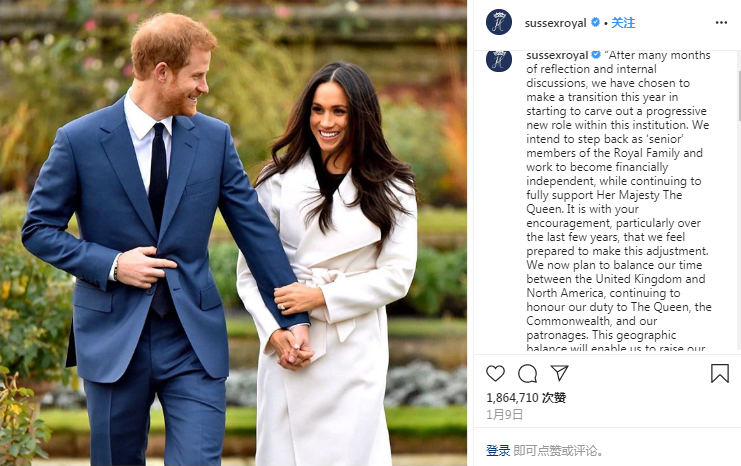This screenshot has height=466, width=741.
Task: Click the caption scrollbar track below thumb
Action: pyautogui.click(x=739, y=236)
